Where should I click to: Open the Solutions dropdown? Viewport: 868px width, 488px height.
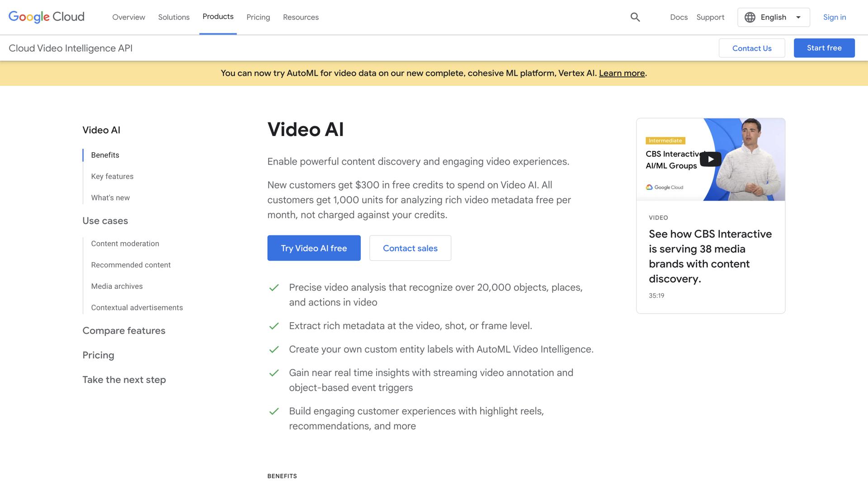click(x=174, y=17)
